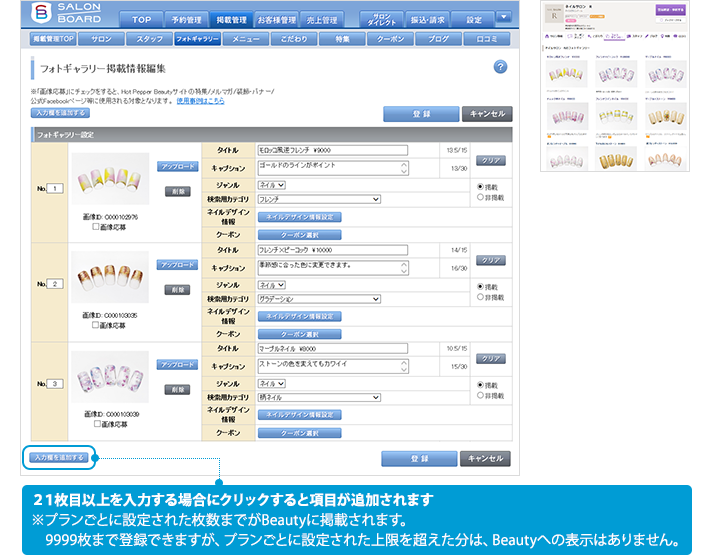
Task: Select 掲載 radio for photo No. 3
Action: [x=480, y=384]
